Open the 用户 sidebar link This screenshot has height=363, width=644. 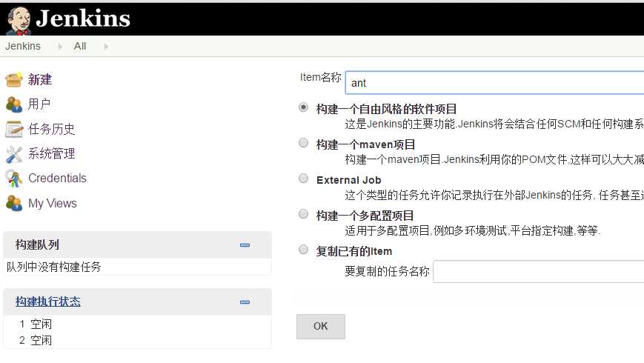point(39,104)
